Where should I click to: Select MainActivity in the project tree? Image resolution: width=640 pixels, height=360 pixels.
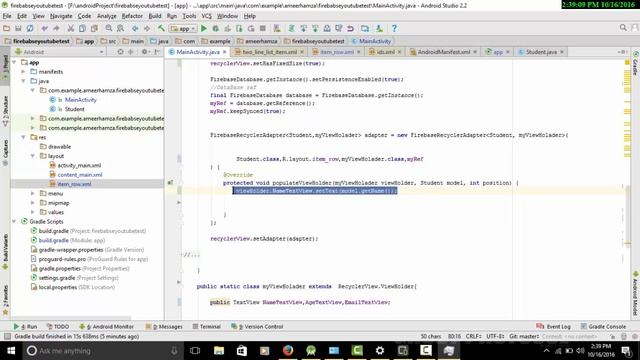point(80,100)
